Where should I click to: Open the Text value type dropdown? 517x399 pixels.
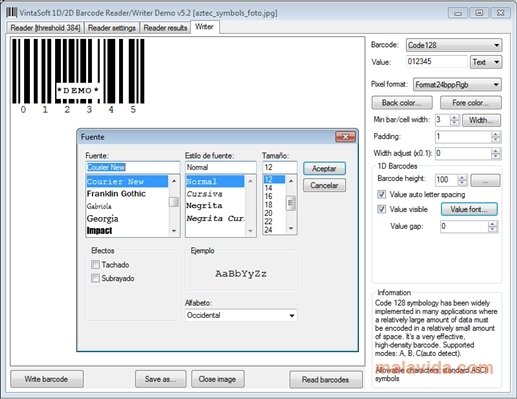486,62
